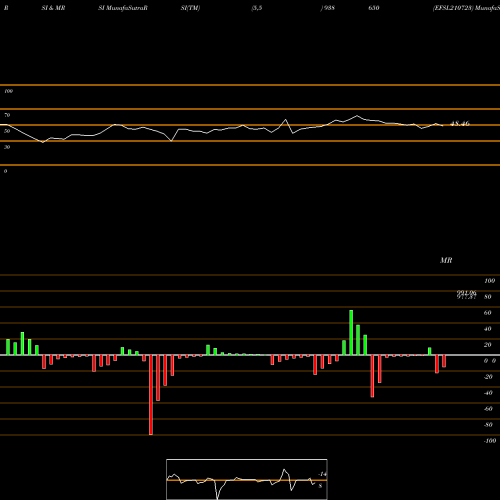Click the RSI axis label 30
The width and height of the screenshot is (500, 500).
tap(7, 147)
